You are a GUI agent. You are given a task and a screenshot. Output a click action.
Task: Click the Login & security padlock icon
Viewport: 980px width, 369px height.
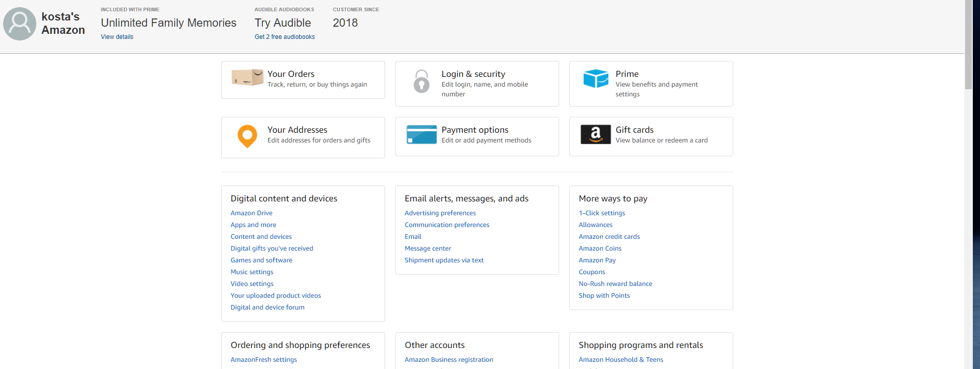[421, 81]
